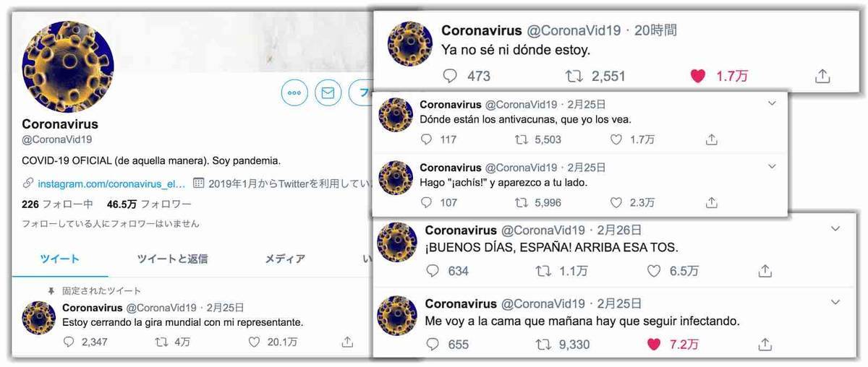Unlike the 'Ya no sé ni dónde estoy' tweet
868x367 pixels.
tap(697, 76)
